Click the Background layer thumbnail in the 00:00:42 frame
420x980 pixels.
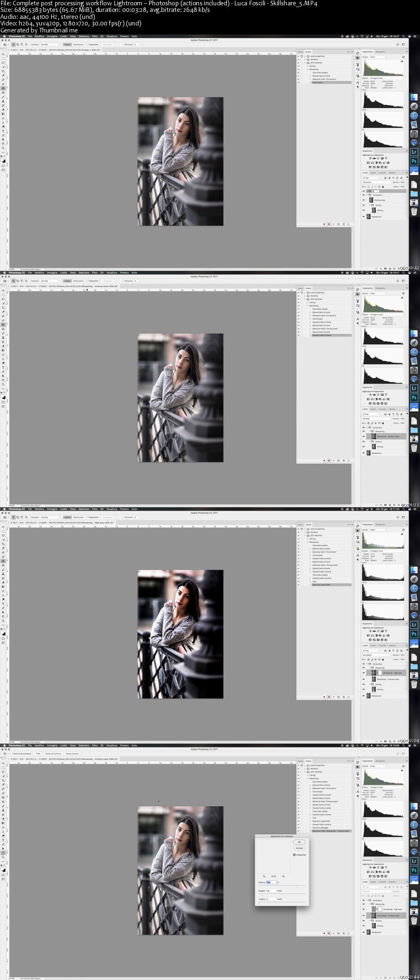tap(368, 217)
